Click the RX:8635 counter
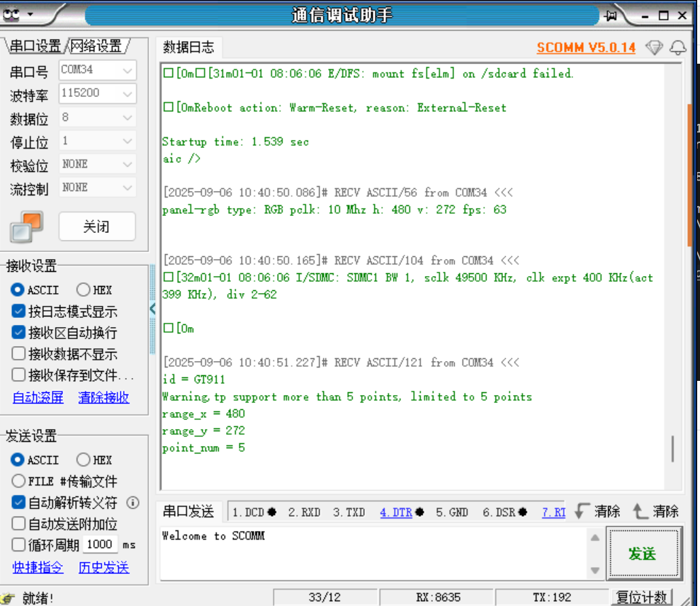The height and width of the screenshot is (606, 700). (x=438, y=598)
